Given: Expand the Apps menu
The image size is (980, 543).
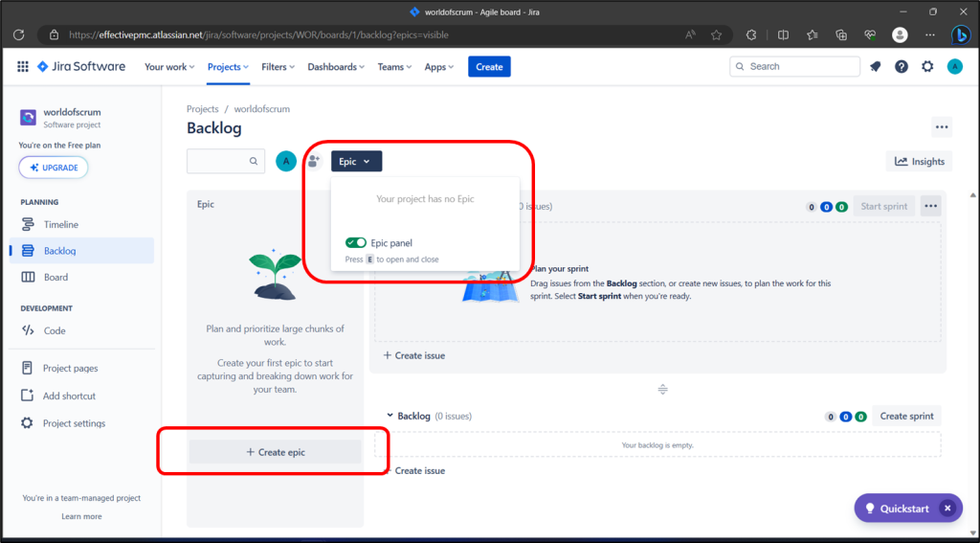Looking at the screenshot, I should [438, 67].
